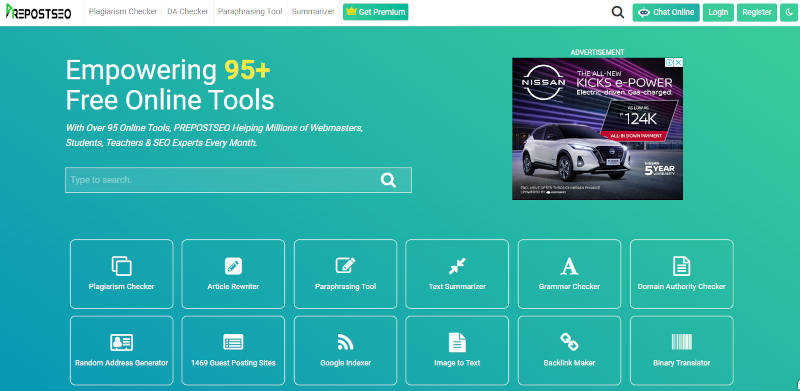The image size is (800, 391).
Task: Click the Guest Posting Sites list icon
Action: pos(233,342)
